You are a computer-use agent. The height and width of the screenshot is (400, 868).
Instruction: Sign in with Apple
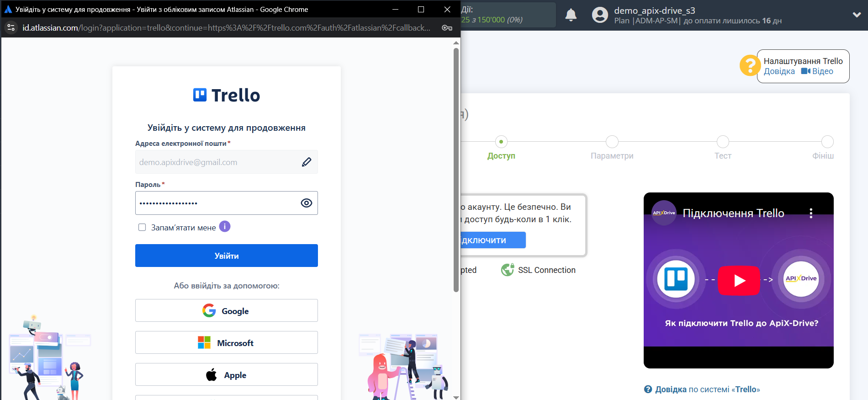pos(227,374)
